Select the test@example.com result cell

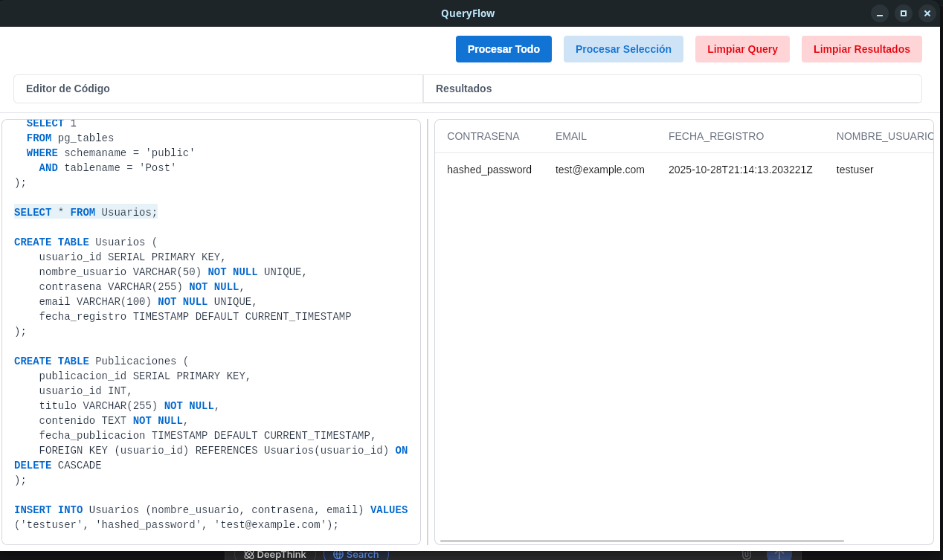[600, 170]
